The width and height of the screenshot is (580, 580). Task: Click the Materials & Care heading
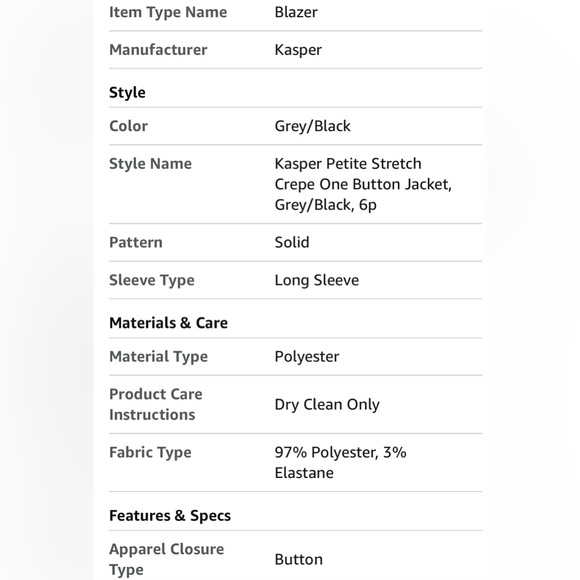click(168, 323)
